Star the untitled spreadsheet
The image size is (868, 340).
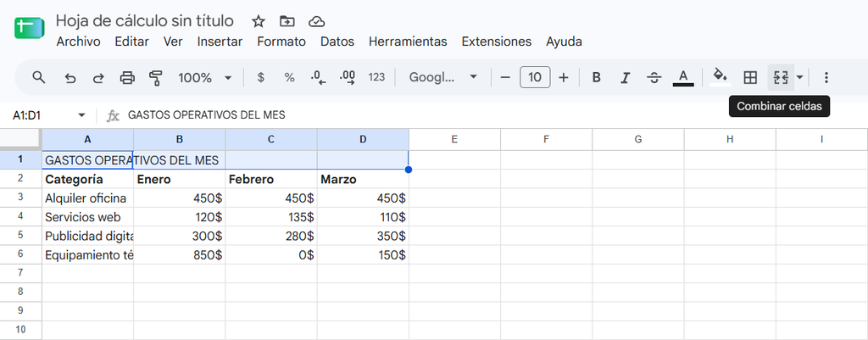coord(258,21)
